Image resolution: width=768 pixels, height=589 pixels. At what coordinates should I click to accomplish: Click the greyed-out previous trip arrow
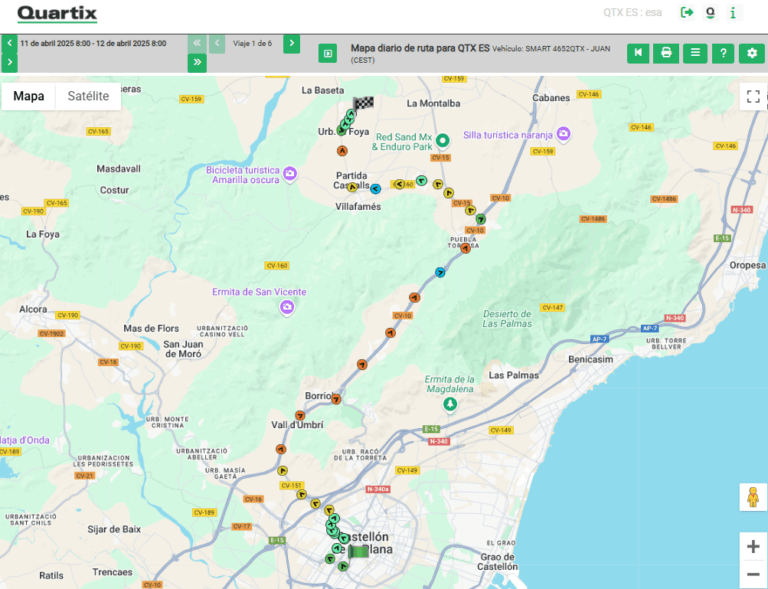[x=217, y=44]
